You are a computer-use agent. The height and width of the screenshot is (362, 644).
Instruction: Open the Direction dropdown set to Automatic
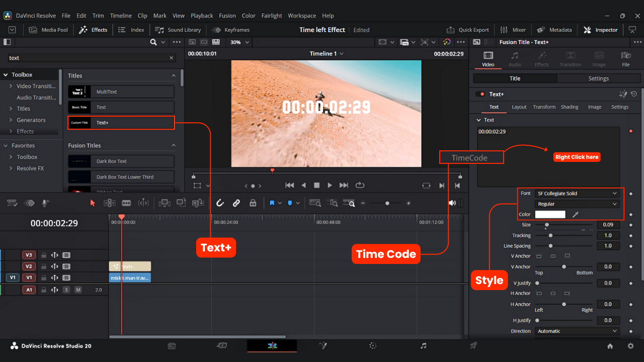tap(577, 331)
